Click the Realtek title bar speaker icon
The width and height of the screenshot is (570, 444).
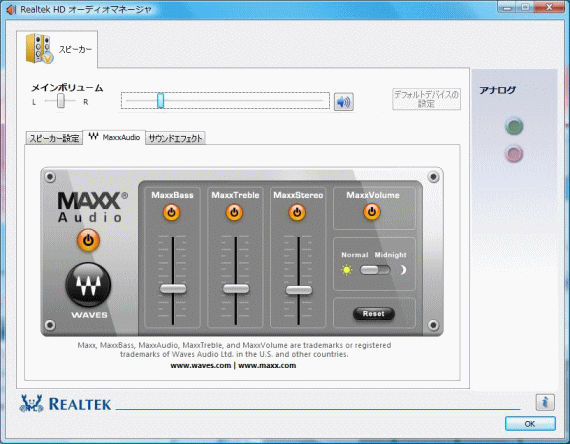tap(11, 9)
